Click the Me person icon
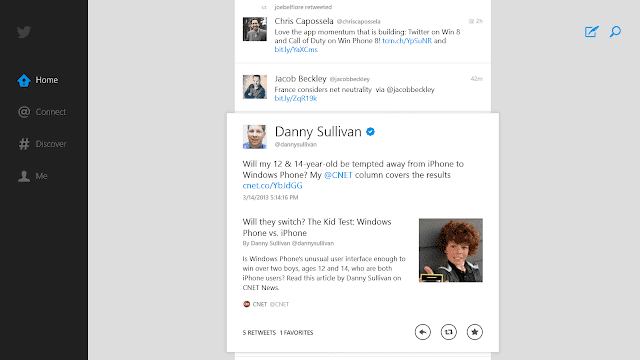This screenshot has height=360, width=640. [x=24, y=176]
